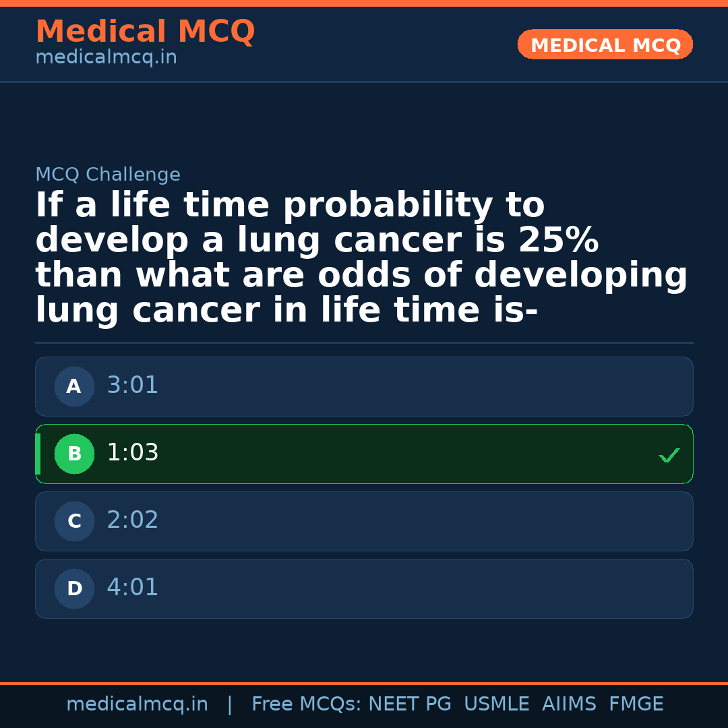Click the circular A letter badge

click(x=74, y=387)
